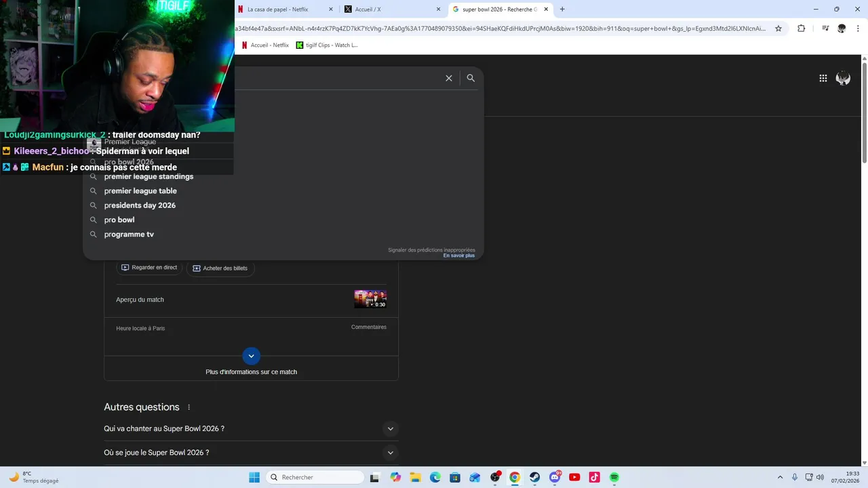The image size is (868, 488).
Task: Open the Chrome extensions menu
Action: pos(801,28)
